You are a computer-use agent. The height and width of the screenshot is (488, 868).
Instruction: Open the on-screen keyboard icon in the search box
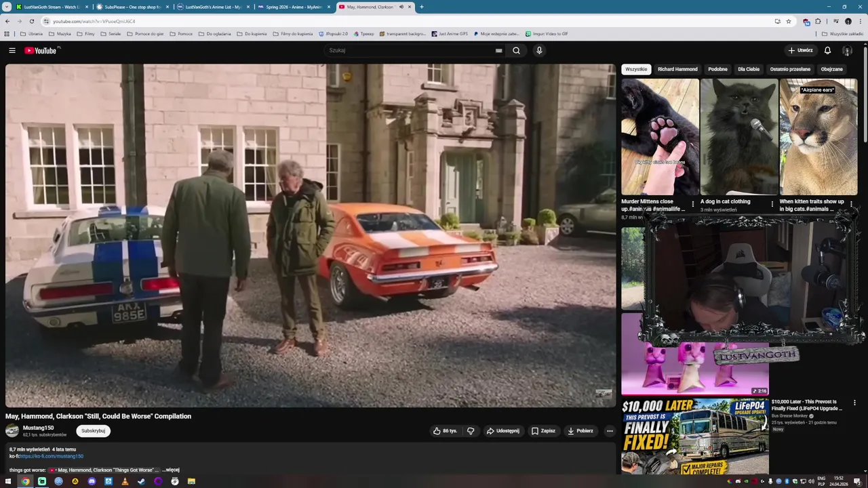click(x=498, y=50)
